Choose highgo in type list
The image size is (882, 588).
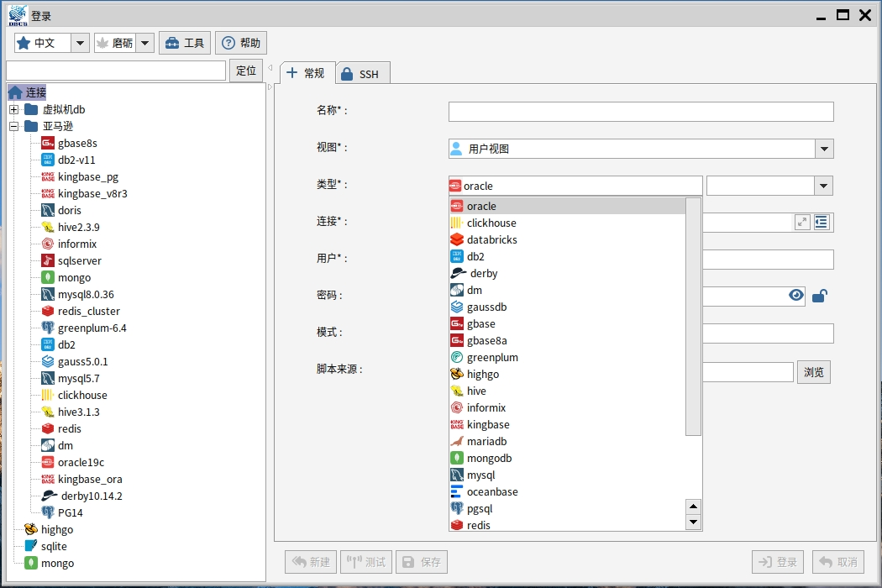pyautogui.click(x=568, y=374)
